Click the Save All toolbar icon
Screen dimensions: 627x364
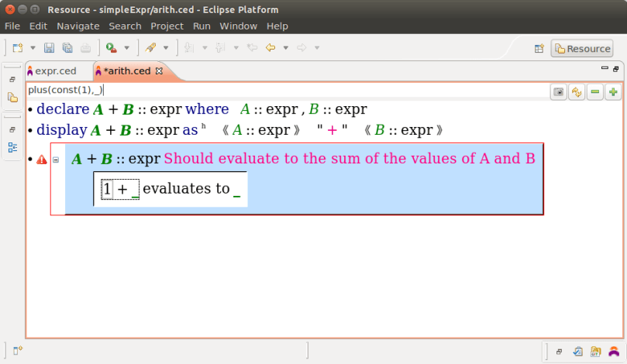tap(67, 48)
